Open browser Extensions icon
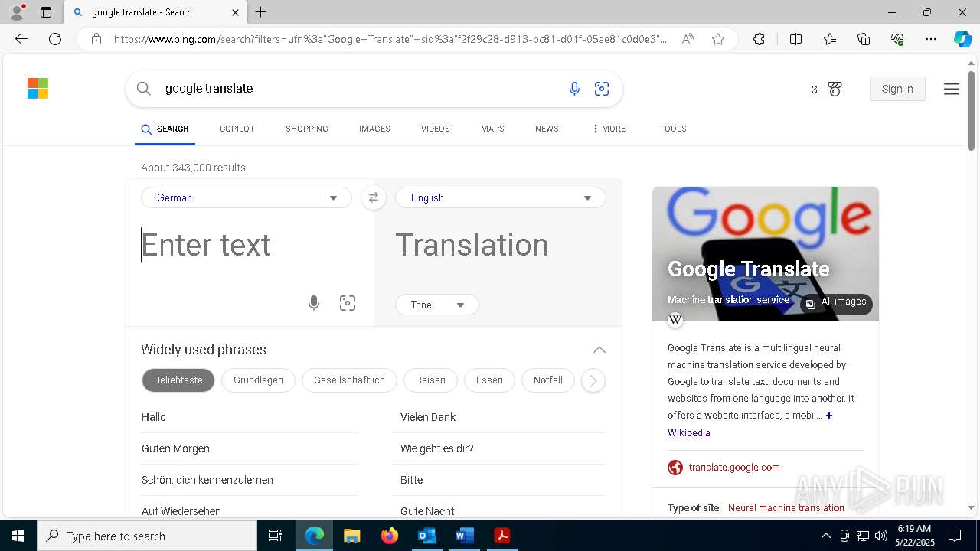 click(x=759, y=39)
